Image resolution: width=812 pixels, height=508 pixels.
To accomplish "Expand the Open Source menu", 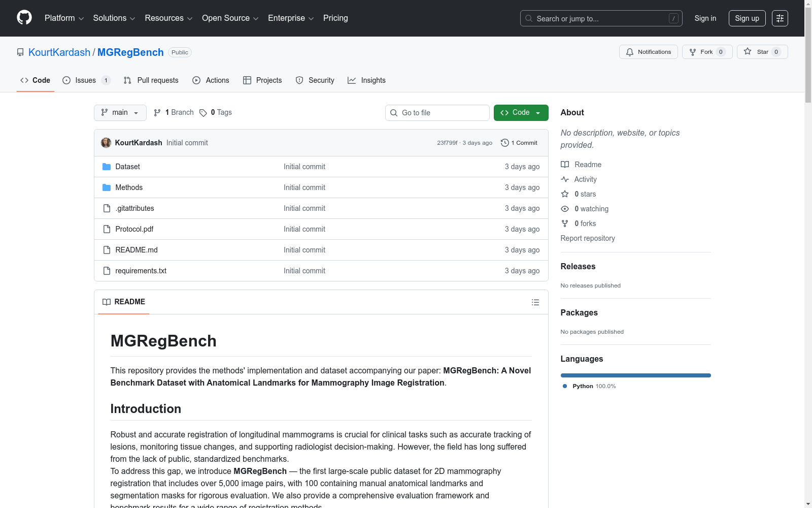I will coord(230,18).
